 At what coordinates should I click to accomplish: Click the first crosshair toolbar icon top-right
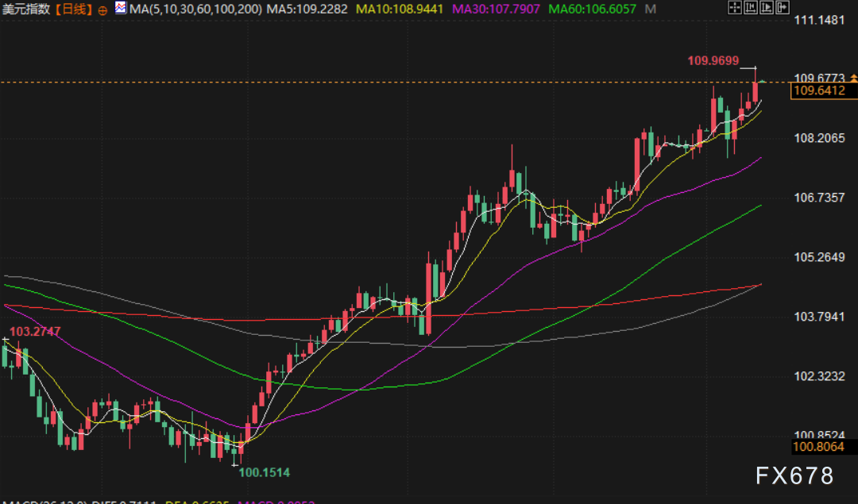click(x=735, y=9)
